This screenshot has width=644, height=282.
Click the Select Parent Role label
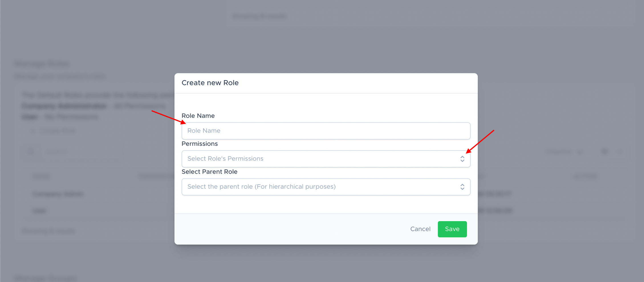click(209, 171)
